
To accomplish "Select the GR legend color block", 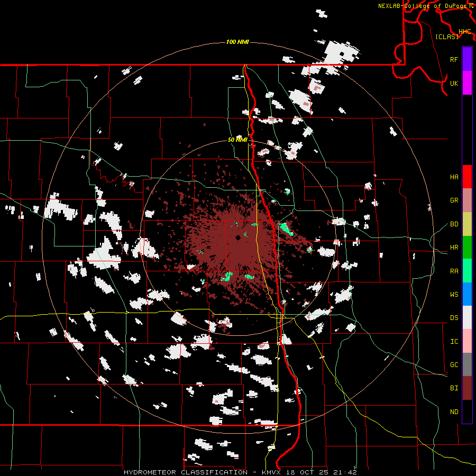I will pyautogui.click(x=467, y=200).
